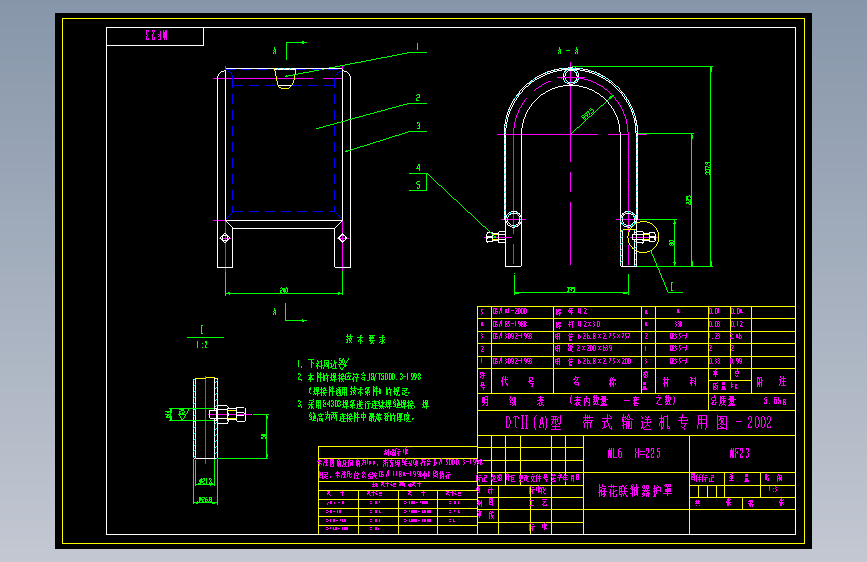Viewport: 867px width, 562px height.
Task: Select the A-A section view title
Action: (x=568, y=51)
